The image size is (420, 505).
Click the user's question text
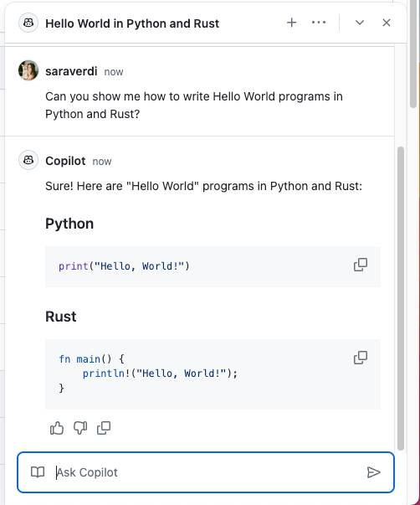coord(194,105)
